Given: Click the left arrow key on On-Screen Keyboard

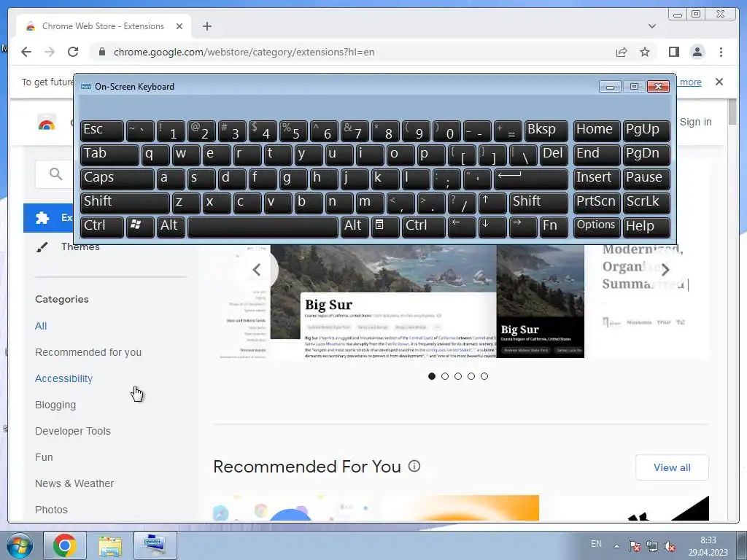Looking at the screenshot, I should click(462, 226).
